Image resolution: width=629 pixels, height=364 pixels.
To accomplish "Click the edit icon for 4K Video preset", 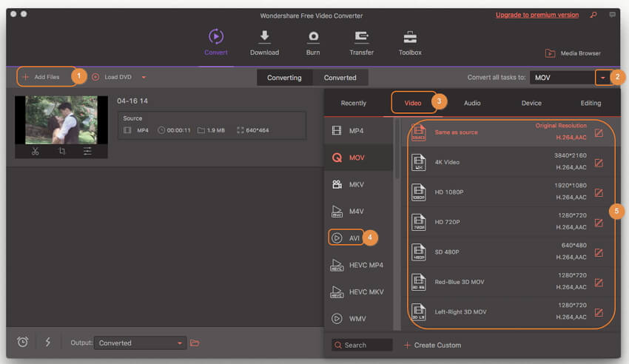I will pos(599,161).
